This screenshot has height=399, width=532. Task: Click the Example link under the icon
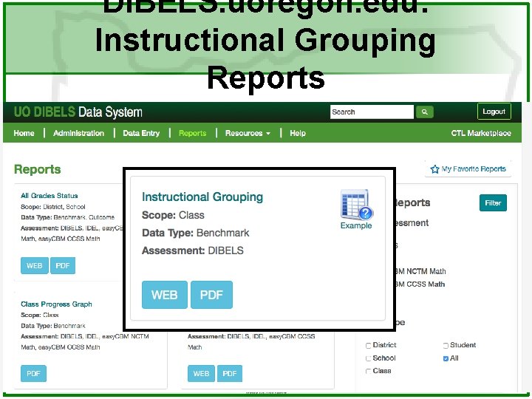point(356,225)
